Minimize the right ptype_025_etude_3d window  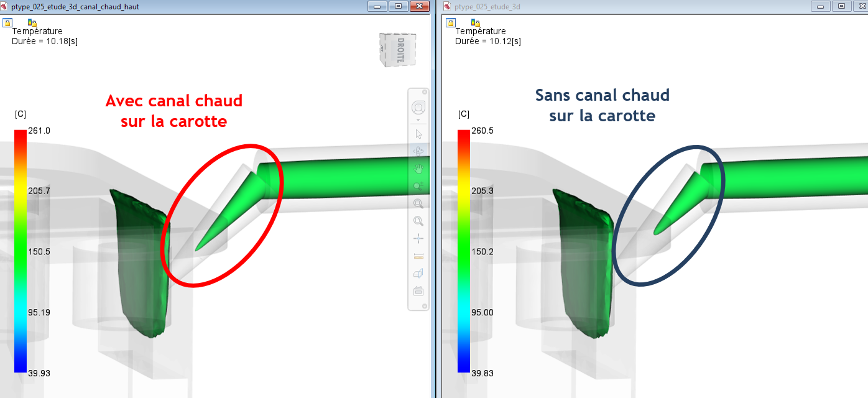[821, 6]
